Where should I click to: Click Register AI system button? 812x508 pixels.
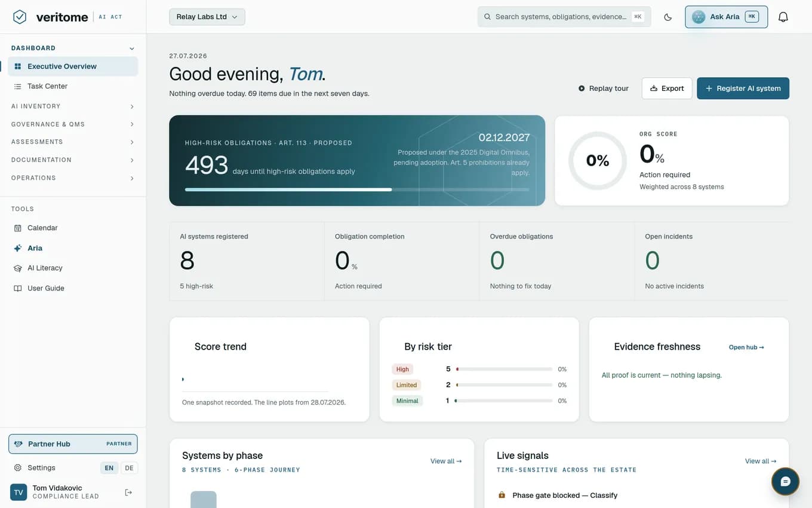(x=743, y=88)
